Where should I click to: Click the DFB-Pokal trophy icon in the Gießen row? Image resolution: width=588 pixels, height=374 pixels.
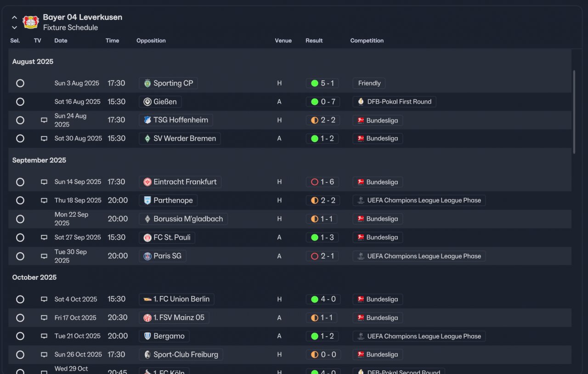361,102
